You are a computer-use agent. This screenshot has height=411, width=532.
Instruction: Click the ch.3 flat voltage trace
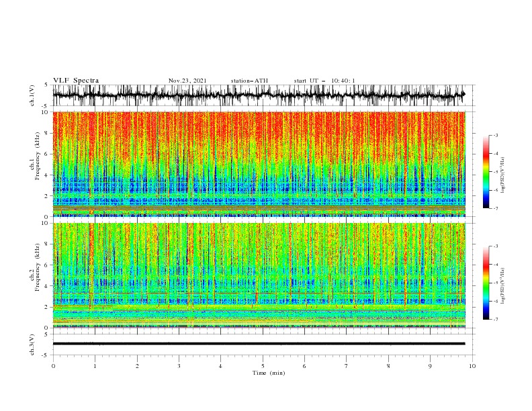click(x=259, y=344)
